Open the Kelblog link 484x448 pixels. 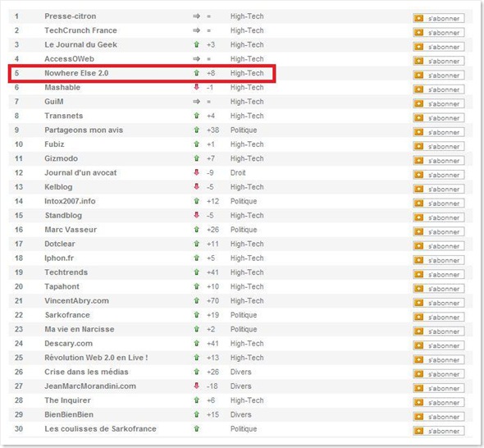pos(58,187)
